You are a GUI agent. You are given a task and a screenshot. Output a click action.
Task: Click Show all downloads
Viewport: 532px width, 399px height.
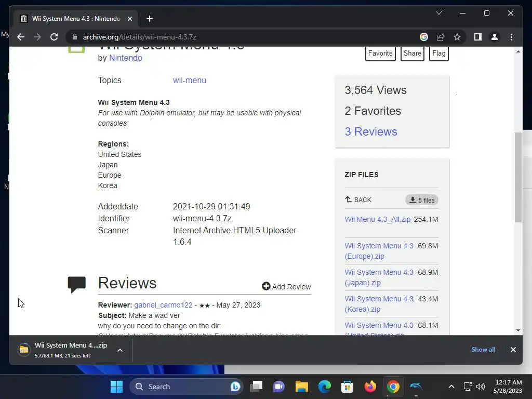coord(483,350)
